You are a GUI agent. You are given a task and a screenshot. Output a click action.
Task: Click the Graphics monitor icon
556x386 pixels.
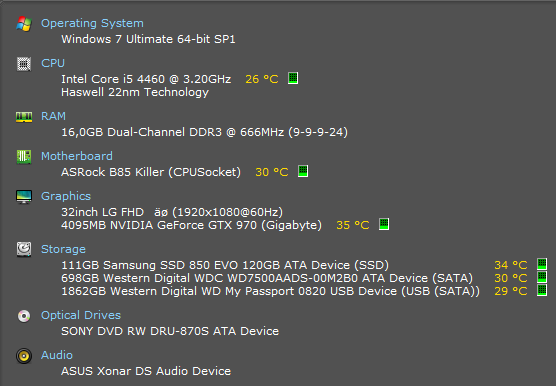(x=24, y=197)
